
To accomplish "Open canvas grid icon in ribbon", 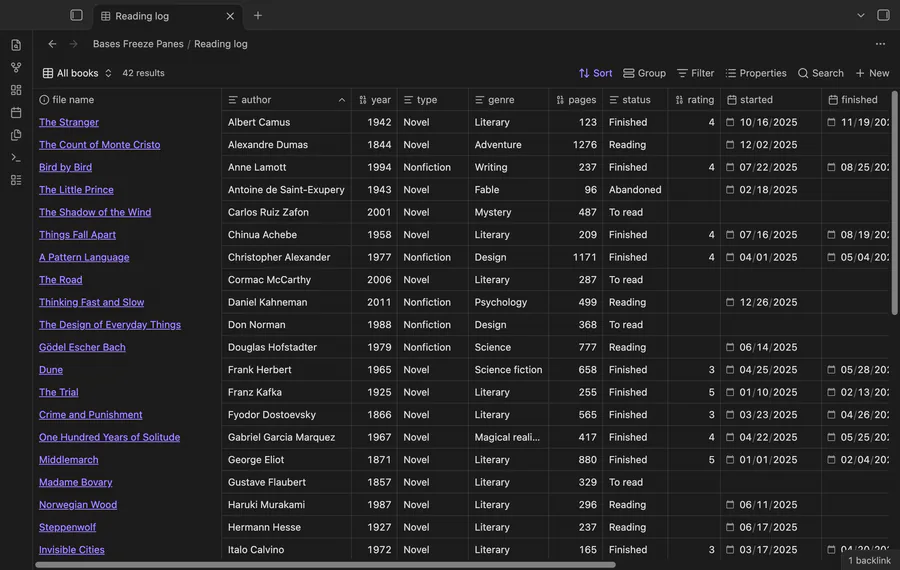I will click(x=16, y=90).
